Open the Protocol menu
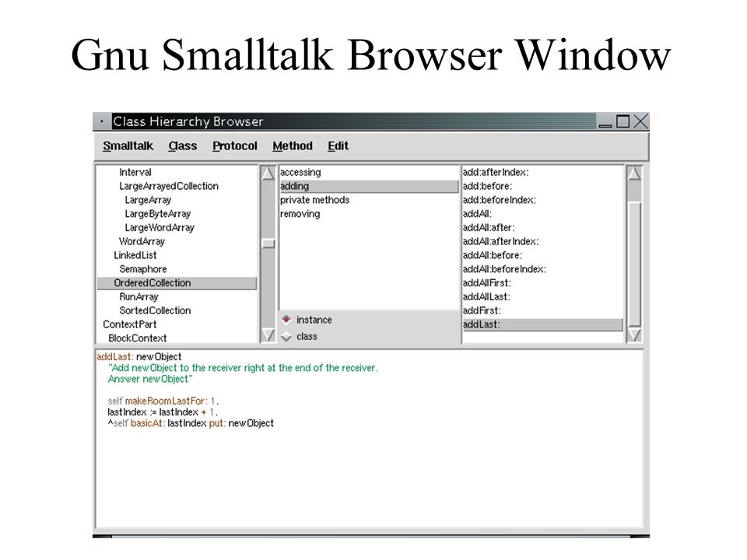747x560 pixels. 235,145
